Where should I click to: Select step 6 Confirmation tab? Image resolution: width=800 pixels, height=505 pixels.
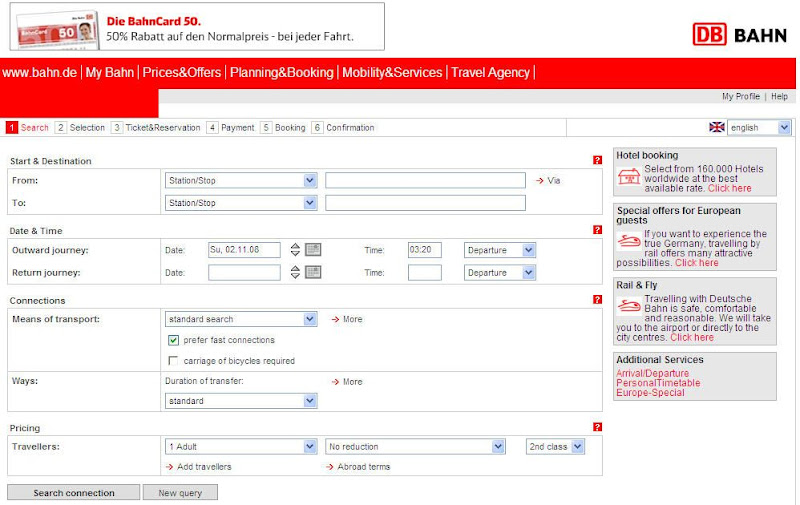(343, 128)
